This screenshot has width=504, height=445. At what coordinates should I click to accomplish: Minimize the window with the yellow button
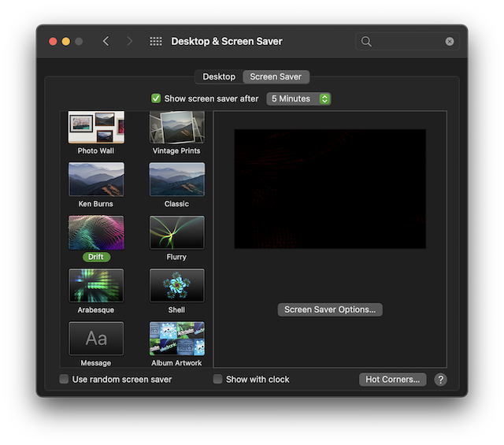click(66, 42)
